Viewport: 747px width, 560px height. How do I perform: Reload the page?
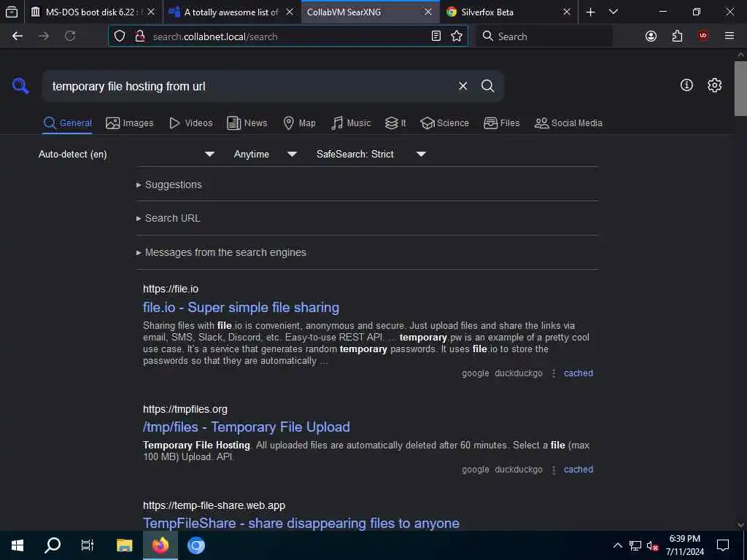pyautogui.click(x=70, y=36)
